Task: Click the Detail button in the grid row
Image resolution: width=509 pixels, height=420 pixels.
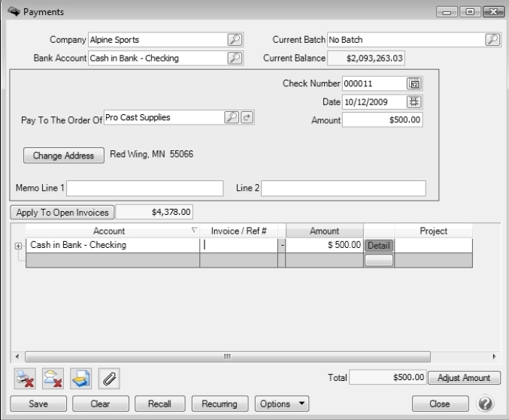Action: (x=379, y=246)
